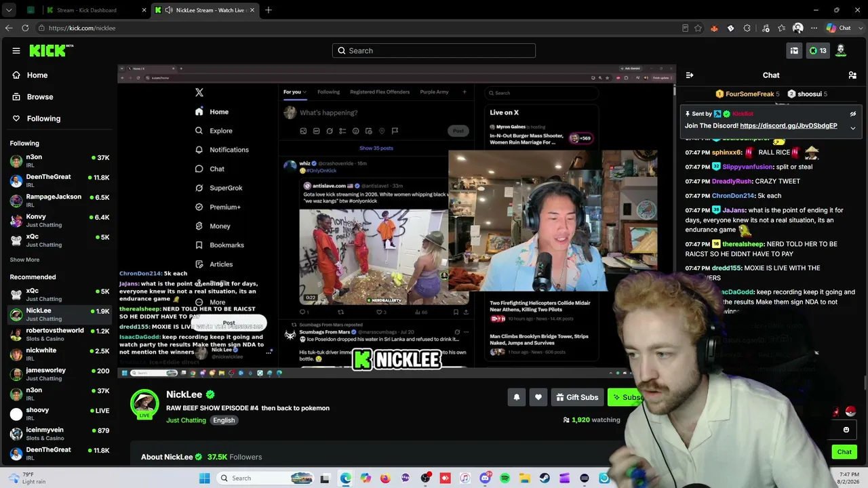This screenshot has width=868, height=488.
Task: Click the browser back arrow
Action: (x=9, y=28)
